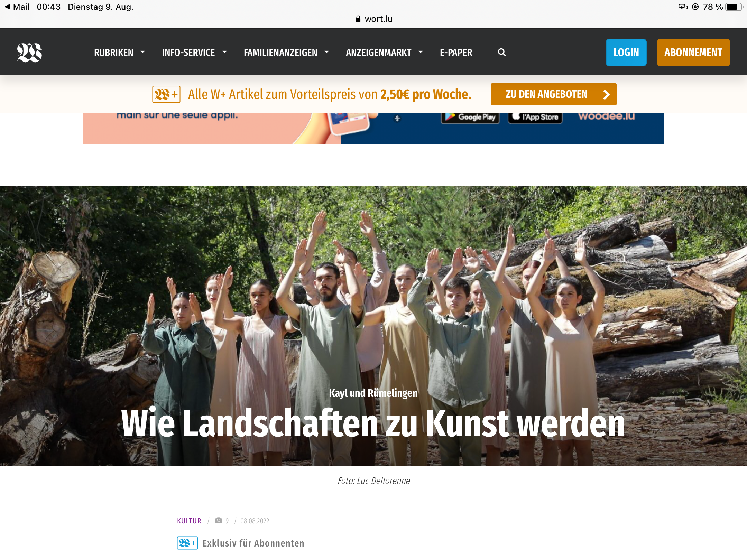The width and height of the screenshot is (747, 560).
Task: Click the W+ Exklusiv subscriber badge
Action: [187, 543]
